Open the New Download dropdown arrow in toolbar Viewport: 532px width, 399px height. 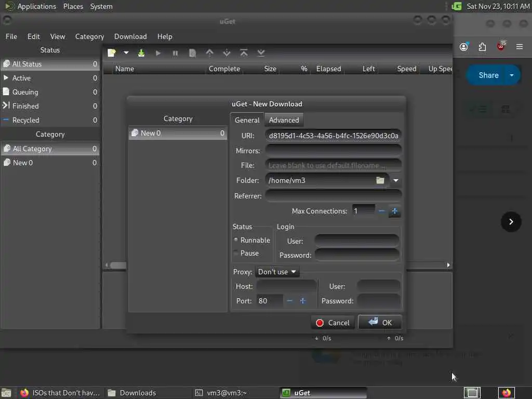126,53
